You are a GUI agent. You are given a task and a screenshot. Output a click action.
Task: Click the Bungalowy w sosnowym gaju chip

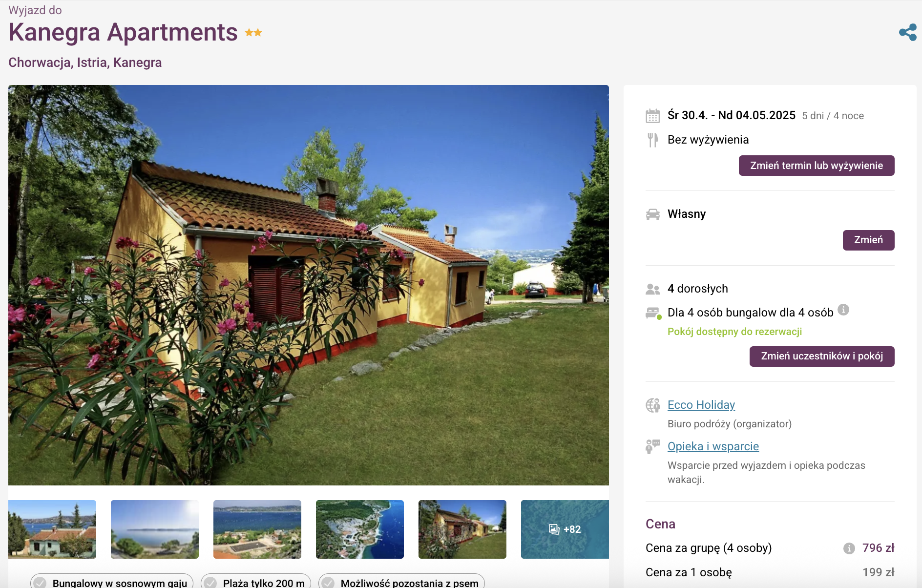pyautogui.click(x=112, y=582)
